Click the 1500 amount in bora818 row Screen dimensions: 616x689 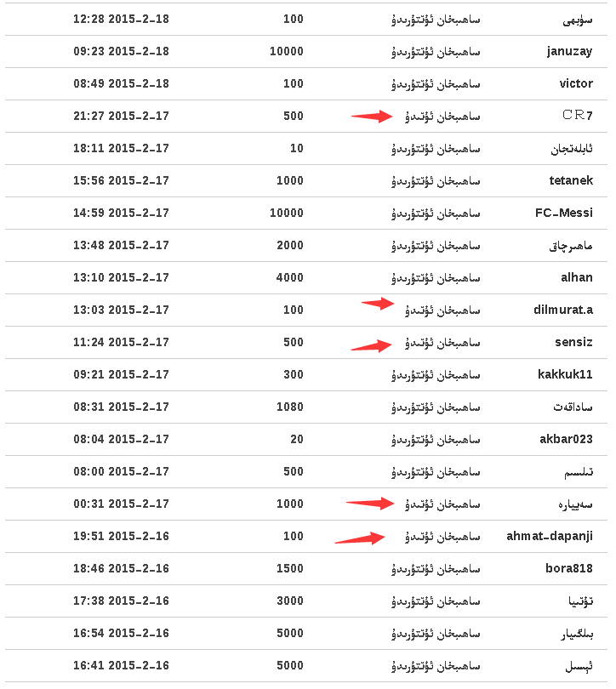click(290, 568)
